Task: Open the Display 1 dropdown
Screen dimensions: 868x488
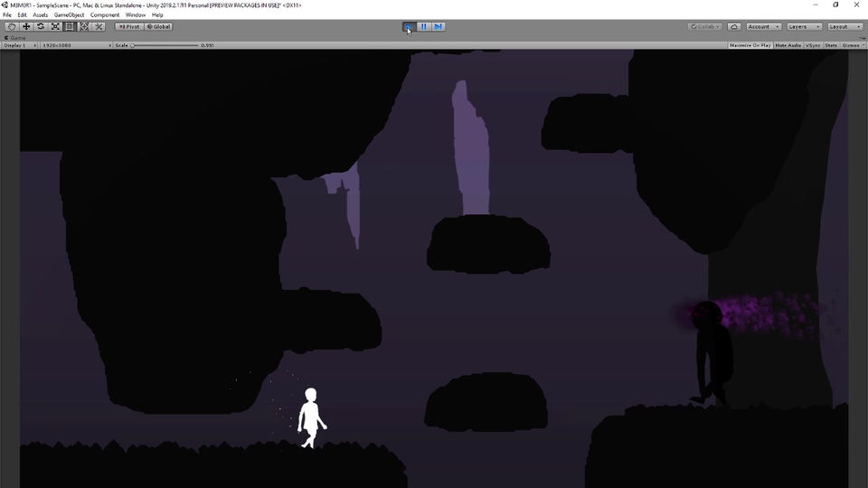Action: tap(20, 45)
